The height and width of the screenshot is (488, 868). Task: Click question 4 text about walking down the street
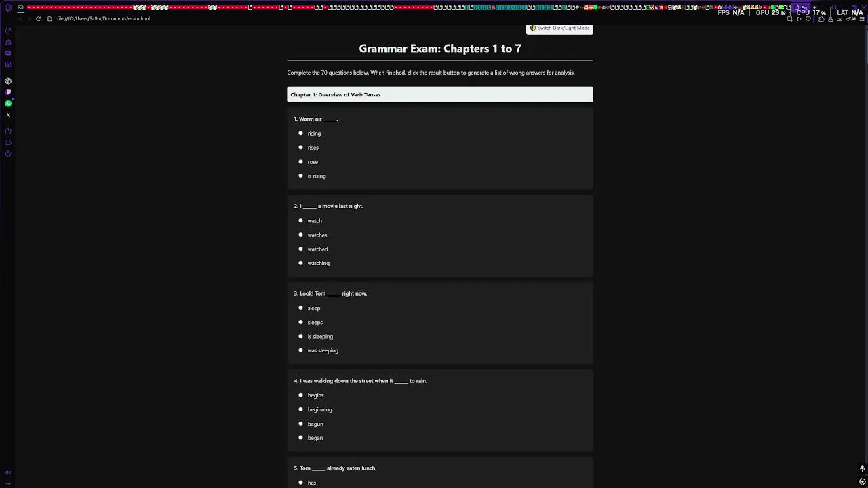click(x=360, y=381)
